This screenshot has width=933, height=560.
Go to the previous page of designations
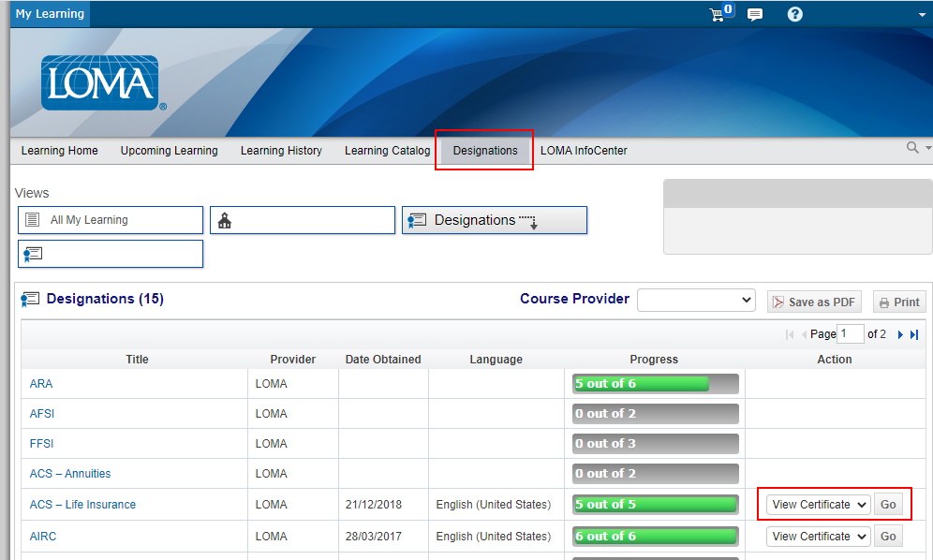804,334
